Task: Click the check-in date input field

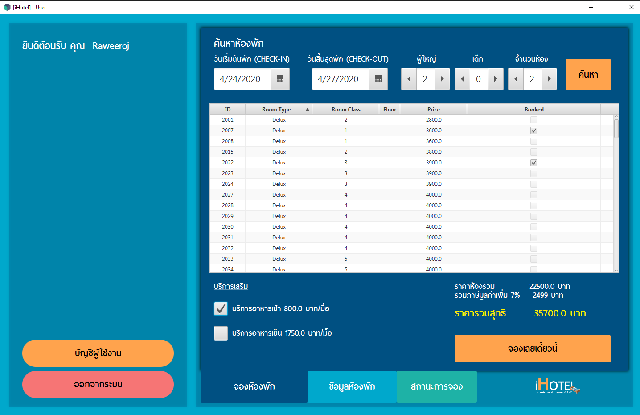Action: click(243, 79)
